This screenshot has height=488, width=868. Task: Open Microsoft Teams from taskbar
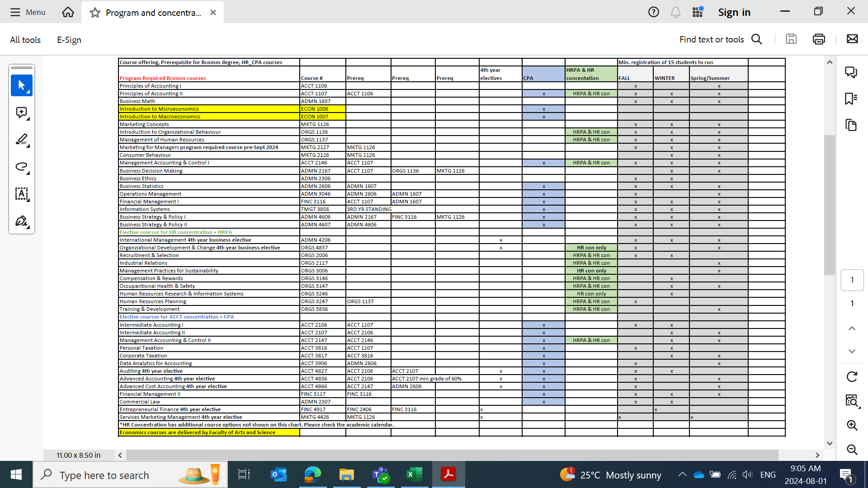tap(381, 474)
